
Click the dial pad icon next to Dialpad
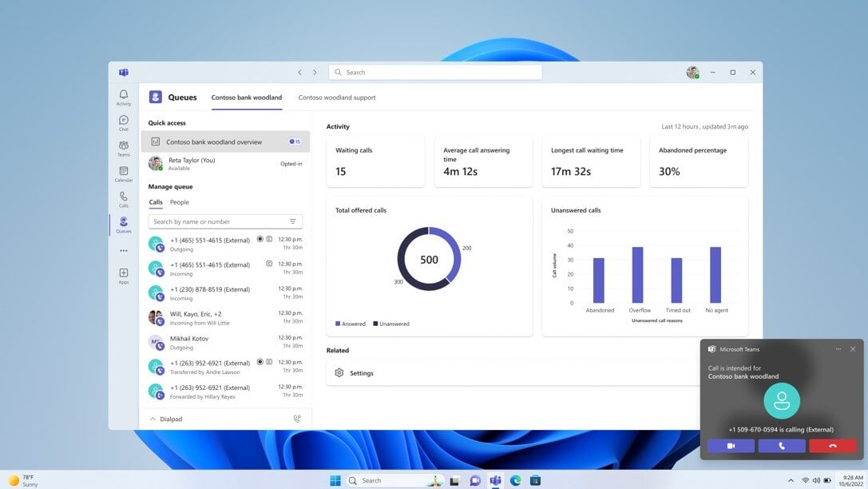[x=296, y=418]
